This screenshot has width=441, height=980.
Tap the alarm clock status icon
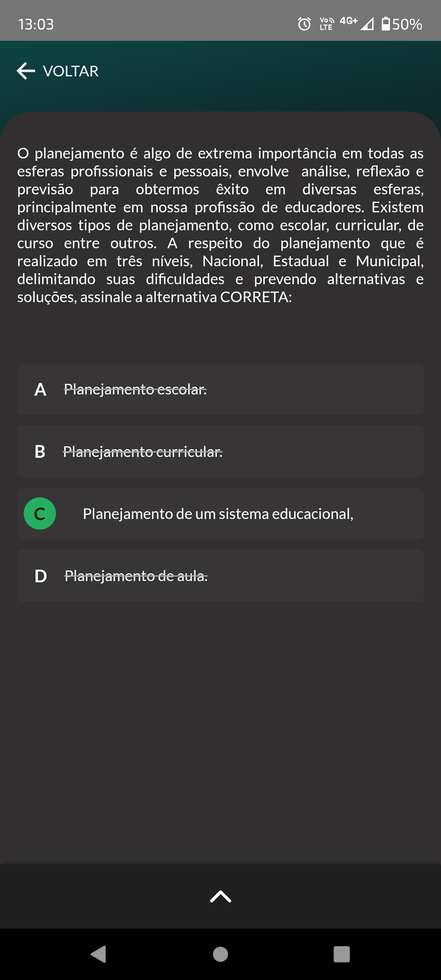point(304,24)
